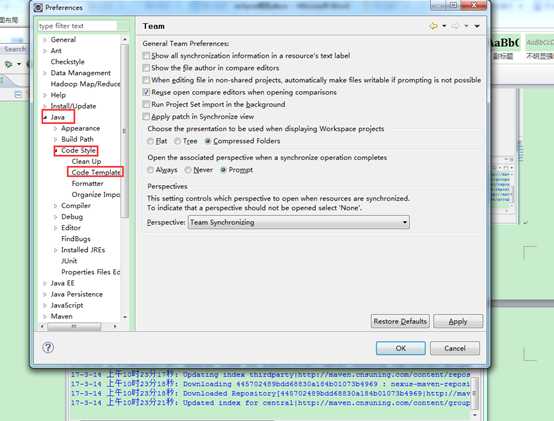This screenshot has width=554, height=421.
Task: Enable Show all synchronization information checkbox
Action: (146, 56)
